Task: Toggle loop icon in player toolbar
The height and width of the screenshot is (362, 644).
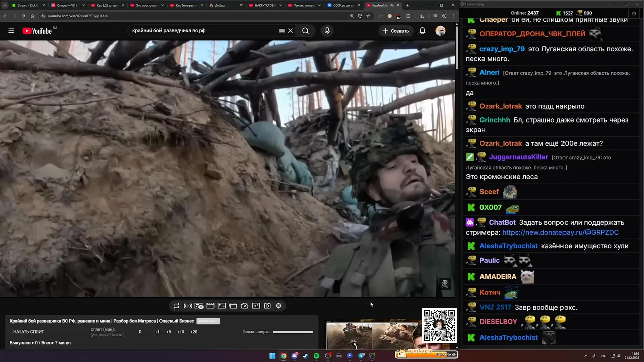Action: 177,306
